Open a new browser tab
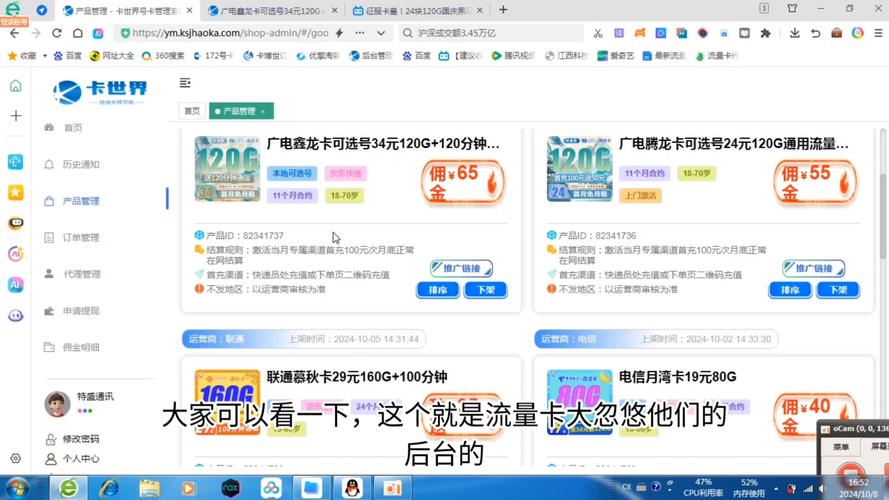 tap(503, 10)
